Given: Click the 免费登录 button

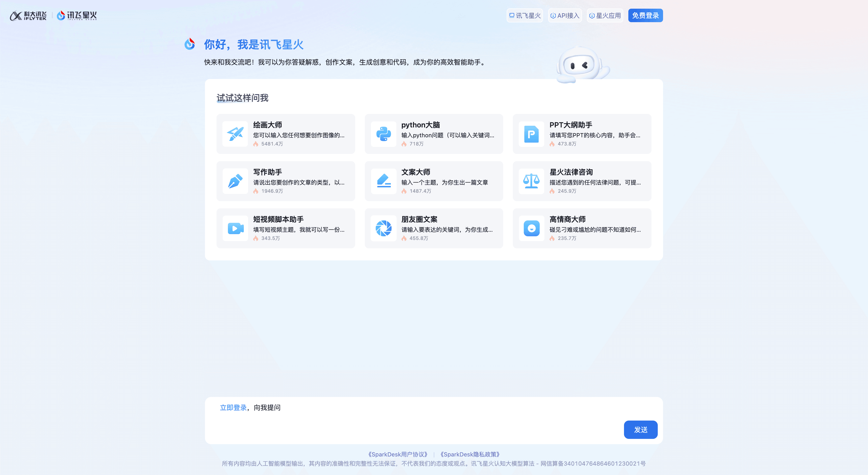Looking at the screenshot, I should 645,15.
